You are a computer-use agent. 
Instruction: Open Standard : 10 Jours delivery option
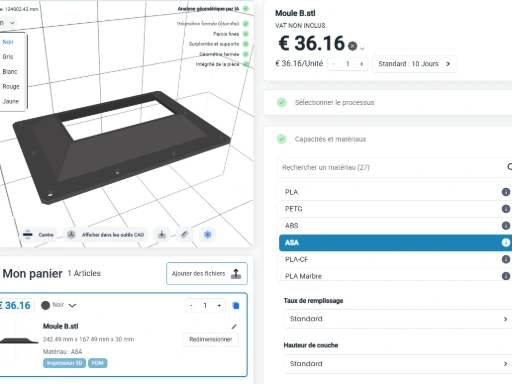click(x=415, y=64)
